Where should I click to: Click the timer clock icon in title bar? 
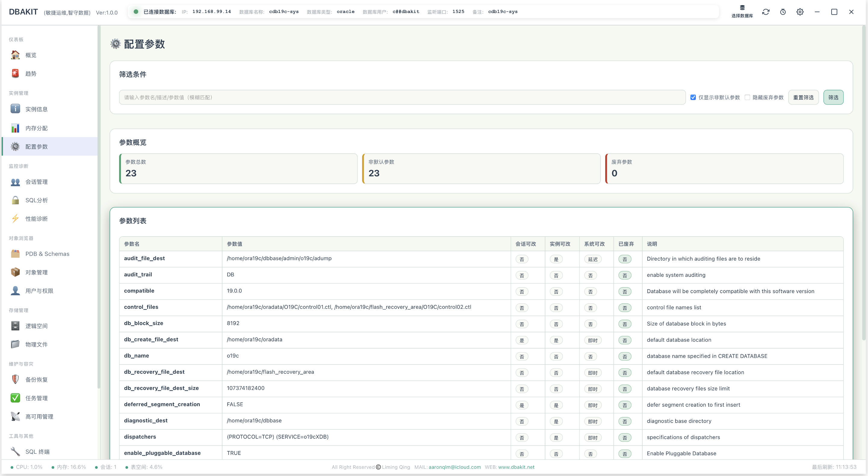click(x=783, y=12)
